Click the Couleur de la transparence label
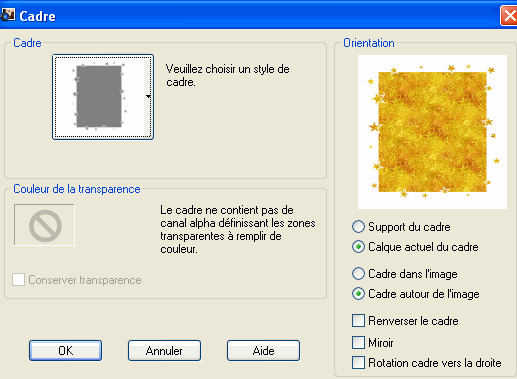This screenshot has width=517, height=379. pos(77,189)
